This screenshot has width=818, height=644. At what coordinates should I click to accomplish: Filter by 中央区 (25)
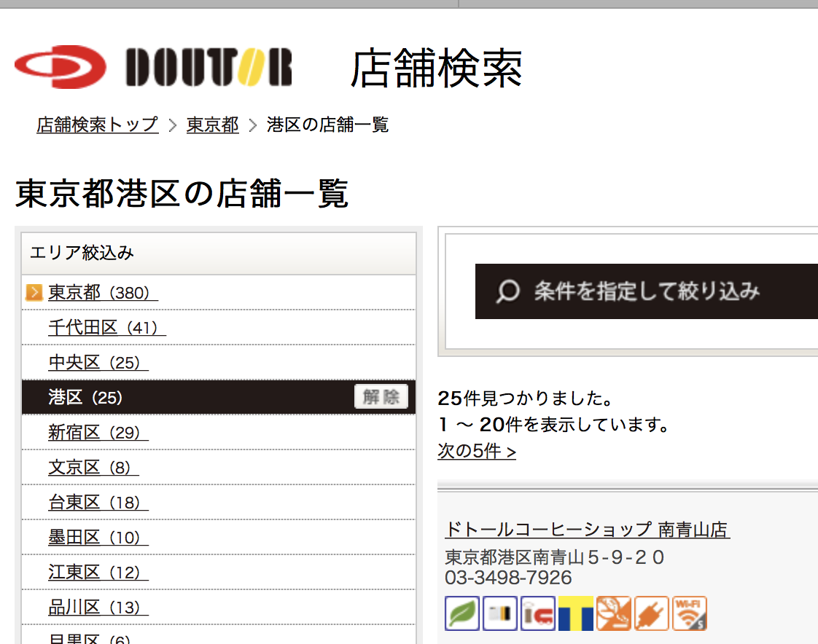pos(98,362)
